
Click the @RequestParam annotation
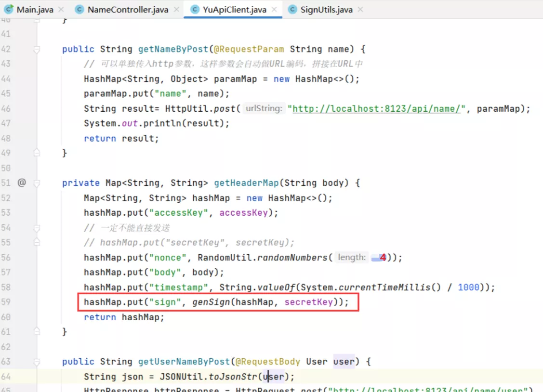pyautogui.click(x=249, y=49)
